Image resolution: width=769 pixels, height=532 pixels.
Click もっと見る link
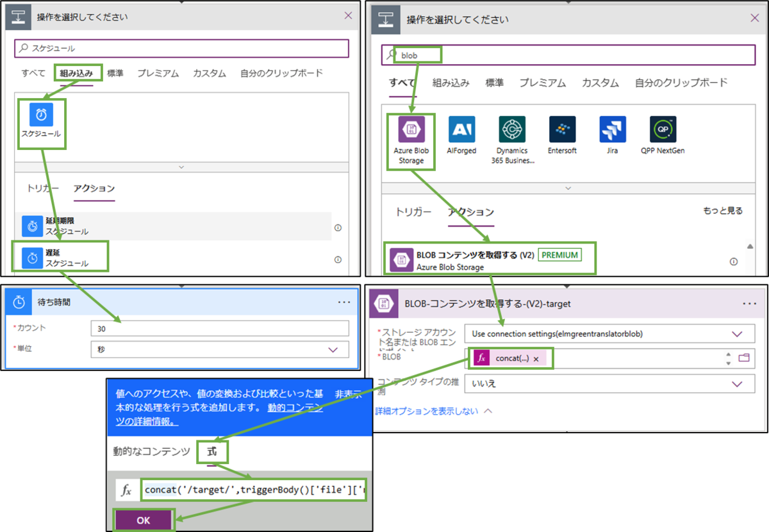click(723, 211)
